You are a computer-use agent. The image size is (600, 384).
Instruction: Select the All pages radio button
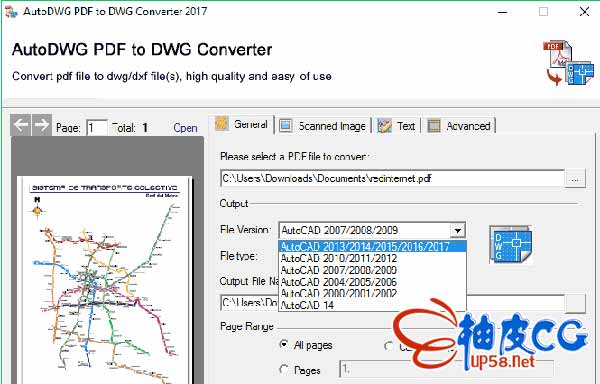pos(284,345)
